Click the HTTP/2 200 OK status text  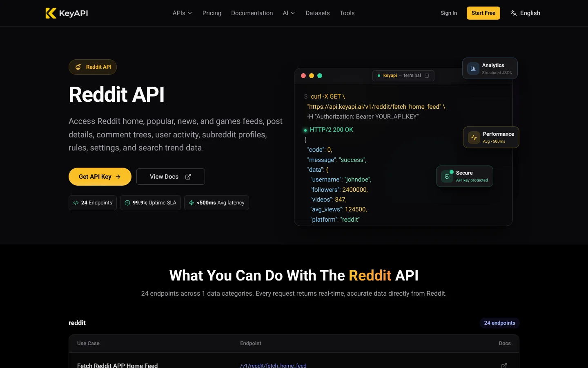pyautogui.click(x=332, y=130)
